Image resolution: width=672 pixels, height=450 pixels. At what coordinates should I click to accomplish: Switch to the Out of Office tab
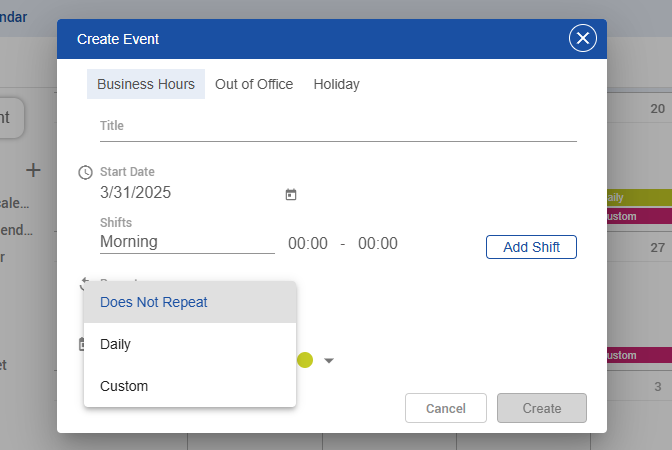254,84
